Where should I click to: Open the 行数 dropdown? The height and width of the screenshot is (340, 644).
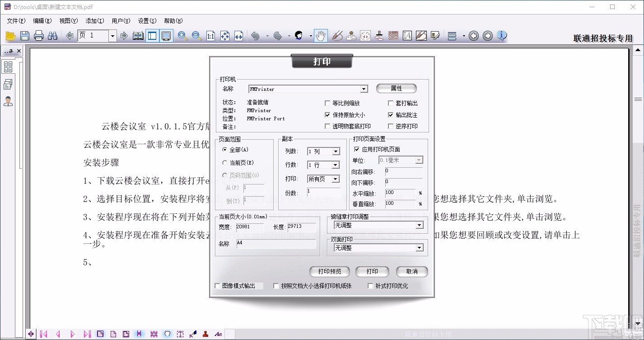pos(336,165)
